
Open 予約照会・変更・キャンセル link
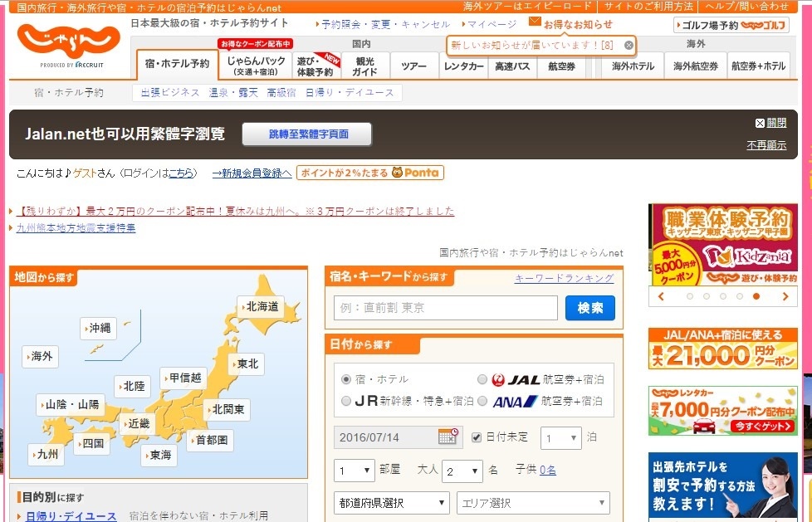(x=386, y=24)
